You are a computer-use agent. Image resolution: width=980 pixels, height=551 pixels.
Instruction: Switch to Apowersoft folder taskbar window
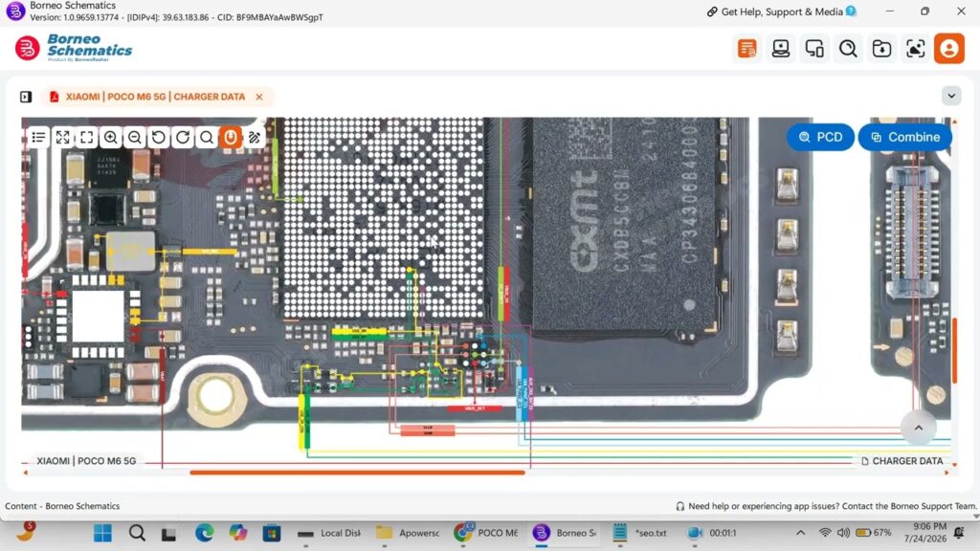tap(408, 534)
